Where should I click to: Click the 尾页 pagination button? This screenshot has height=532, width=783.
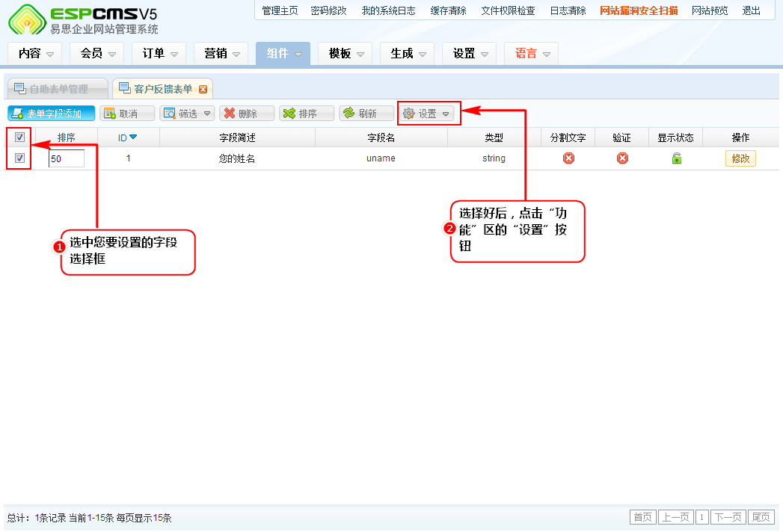click(761, 517)
